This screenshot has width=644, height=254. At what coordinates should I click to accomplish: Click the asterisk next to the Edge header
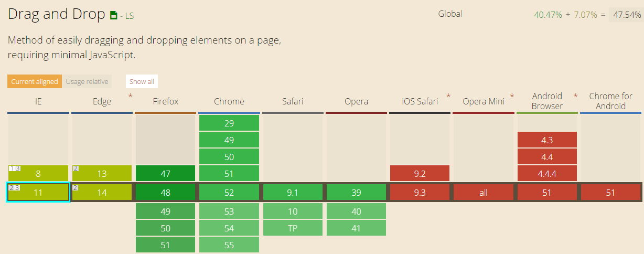[x=130, y=97]
